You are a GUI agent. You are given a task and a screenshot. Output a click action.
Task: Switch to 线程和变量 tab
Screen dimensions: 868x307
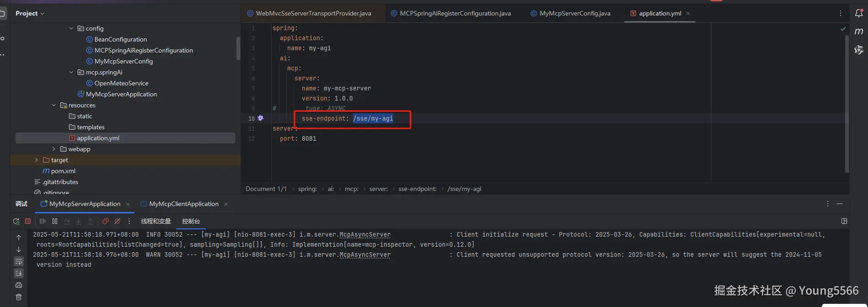click(x=156, y=221)
